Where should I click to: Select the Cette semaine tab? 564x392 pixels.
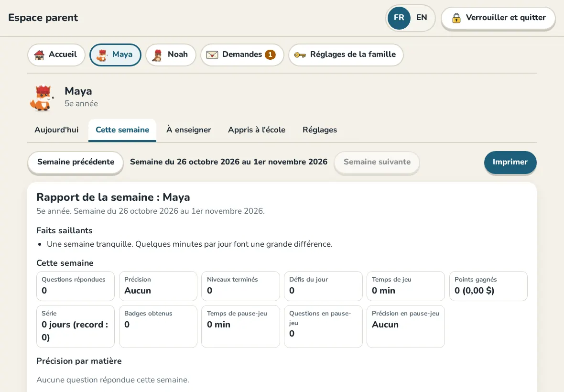click(122, 130)
